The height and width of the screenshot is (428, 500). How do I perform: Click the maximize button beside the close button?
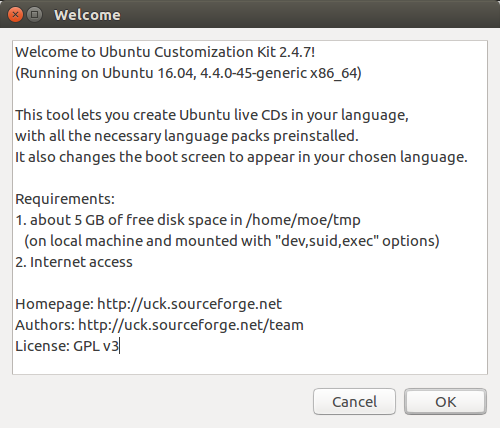click(x=34, y=15)
